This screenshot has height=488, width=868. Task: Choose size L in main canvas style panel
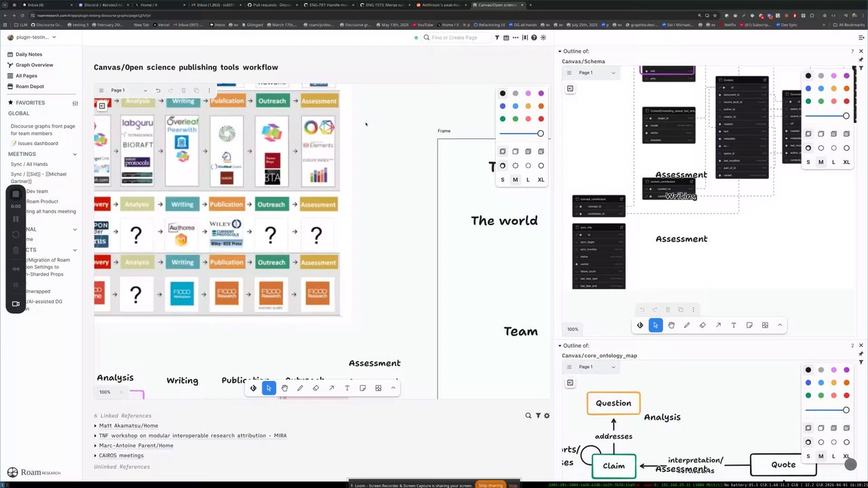point(528,180)
